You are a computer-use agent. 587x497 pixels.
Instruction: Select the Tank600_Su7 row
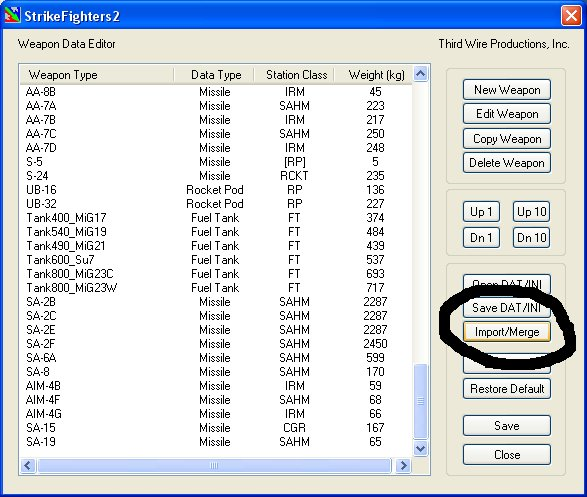tap(216, 259)
